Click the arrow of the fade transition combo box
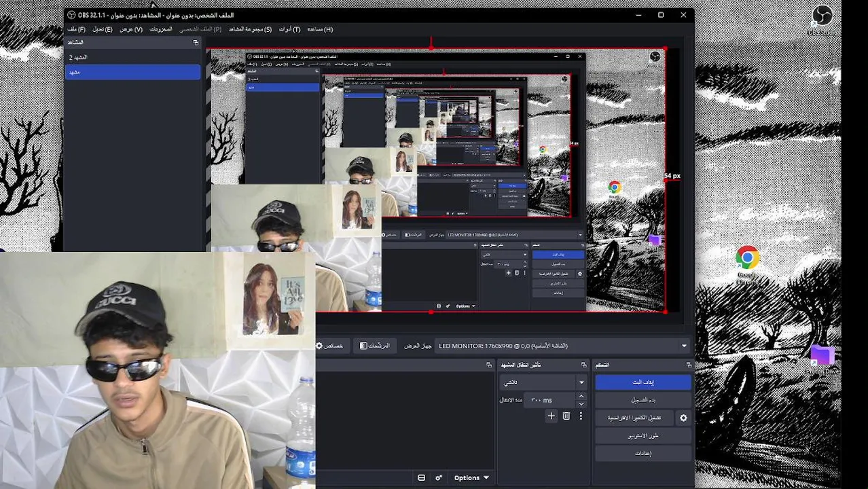The height and width of the screenshot is (489, 868). point(581,382)
